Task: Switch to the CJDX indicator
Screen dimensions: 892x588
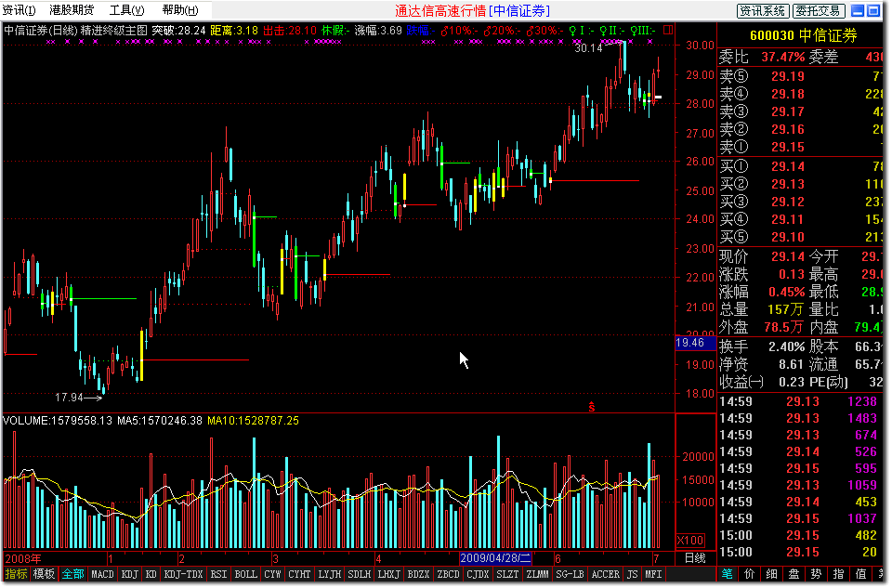Action: point(478,574)
